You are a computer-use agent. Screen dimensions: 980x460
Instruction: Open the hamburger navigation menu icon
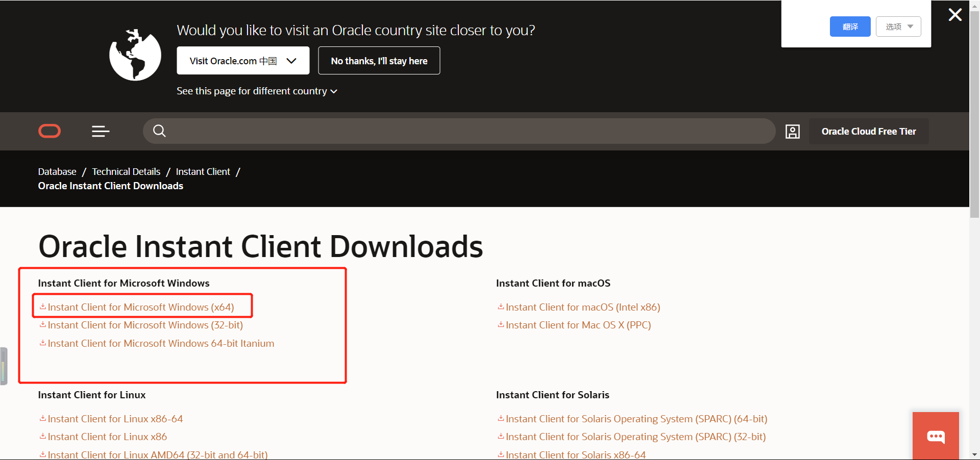coord(101,132)
